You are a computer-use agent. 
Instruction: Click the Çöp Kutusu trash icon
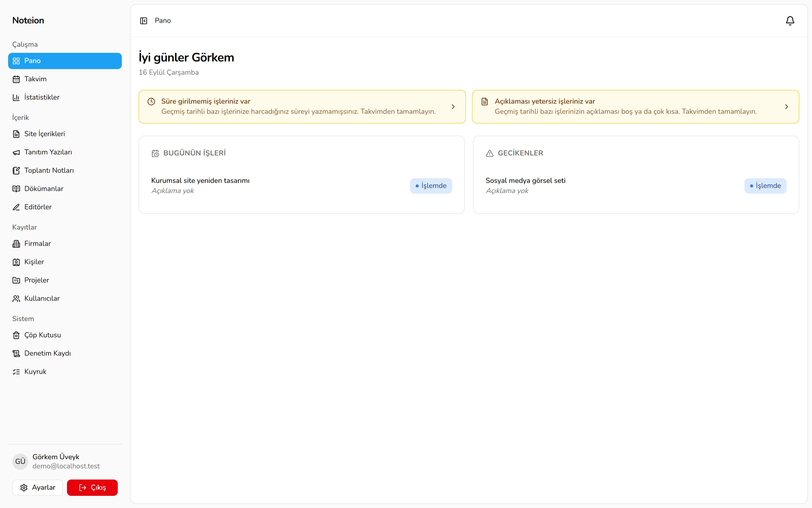[x=16, y=335]
